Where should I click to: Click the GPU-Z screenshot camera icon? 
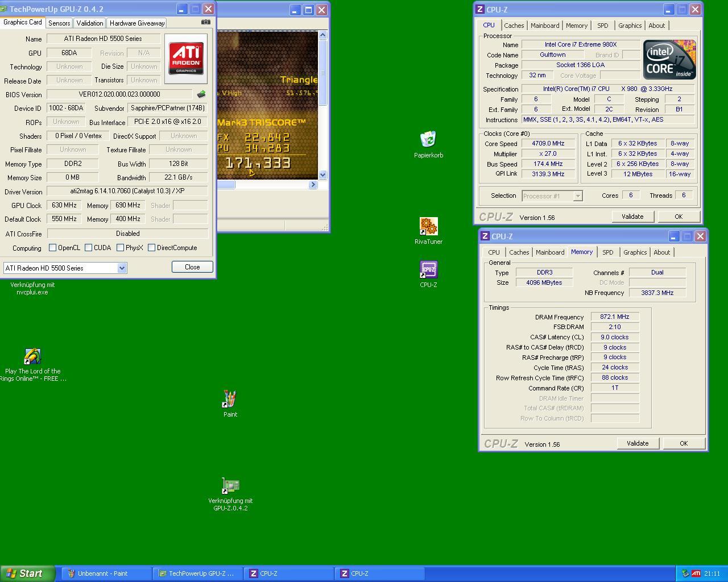(x=206, y=22)
